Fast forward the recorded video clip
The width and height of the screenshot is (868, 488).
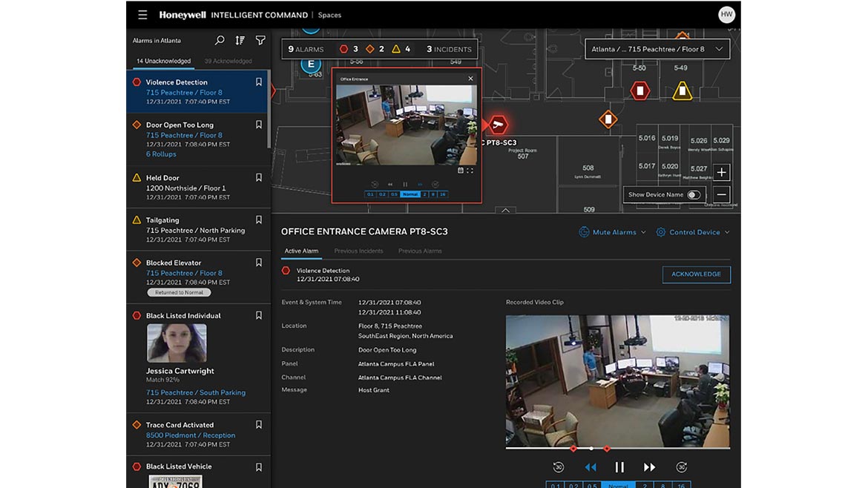649,467
